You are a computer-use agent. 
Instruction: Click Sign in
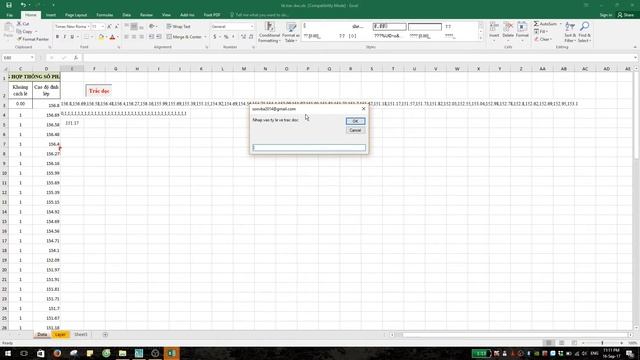[x=606, y=15]
